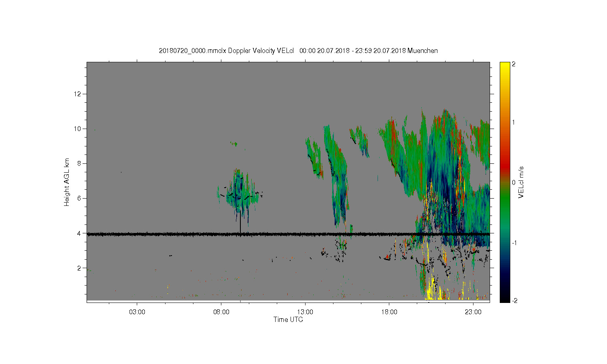This screenshot has height=364, width=607.
Task: Click the 'Muenchen' location label in the title
Action: (x=422, y=51)
